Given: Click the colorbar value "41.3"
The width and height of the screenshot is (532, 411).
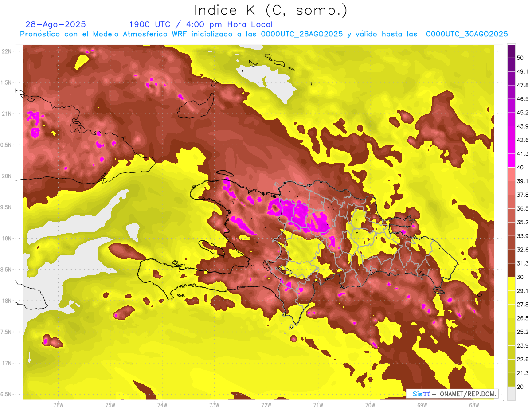Looking at the screenshot, I should (523, 154).
